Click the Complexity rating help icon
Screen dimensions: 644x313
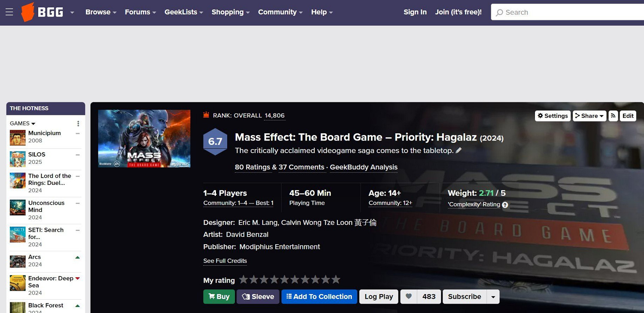click(x=505, y=205)
